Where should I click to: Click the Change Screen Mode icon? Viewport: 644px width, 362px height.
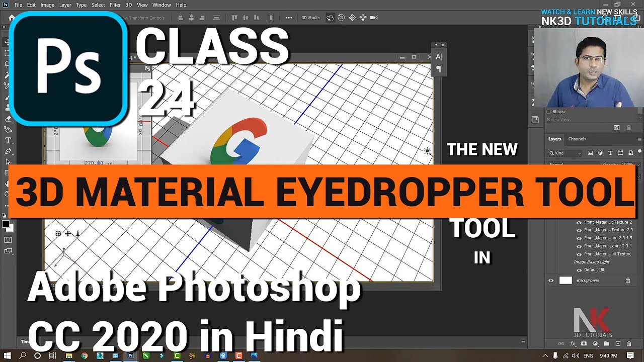click(8, 251)
